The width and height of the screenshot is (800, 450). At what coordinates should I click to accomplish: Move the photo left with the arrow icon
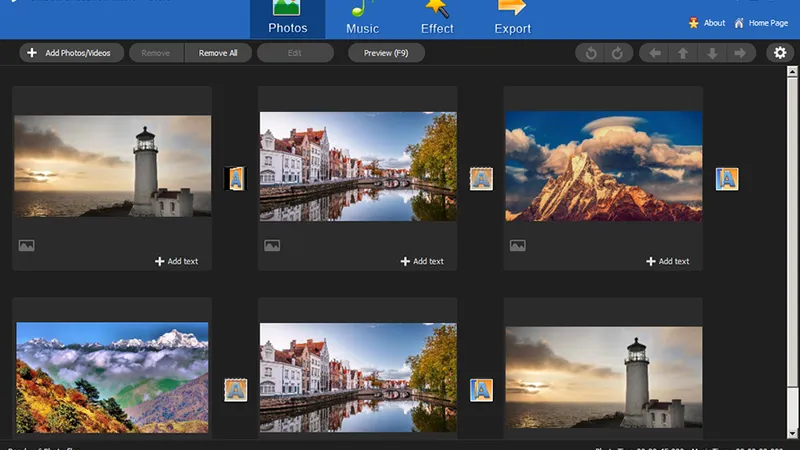coord(655,53)
